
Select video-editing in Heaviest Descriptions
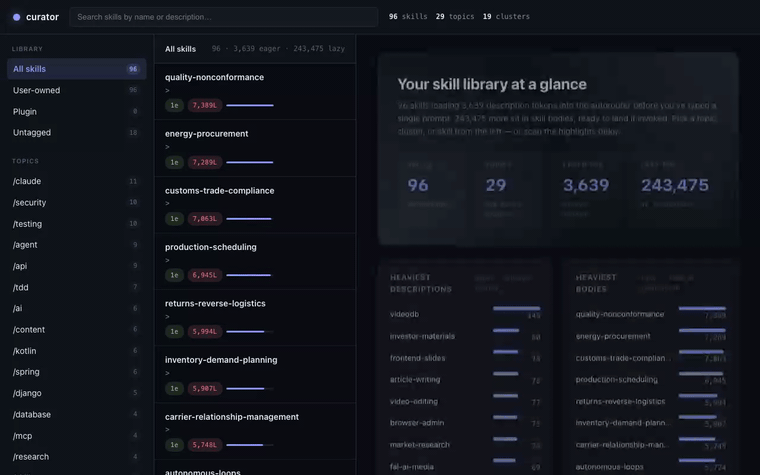[465, 401]
